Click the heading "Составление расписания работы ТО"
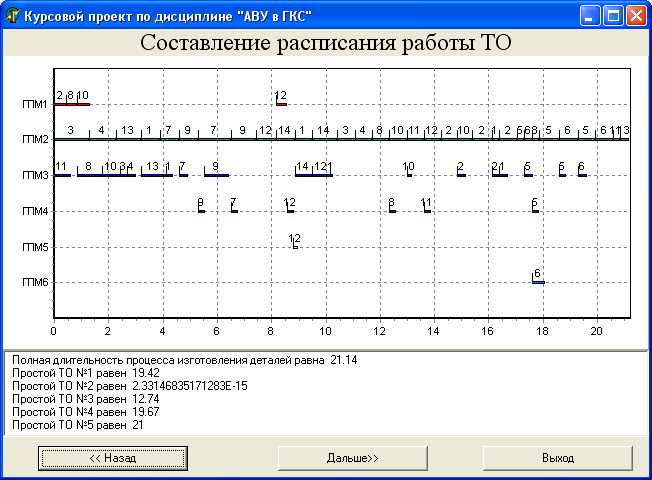 [x=325, y=42]
